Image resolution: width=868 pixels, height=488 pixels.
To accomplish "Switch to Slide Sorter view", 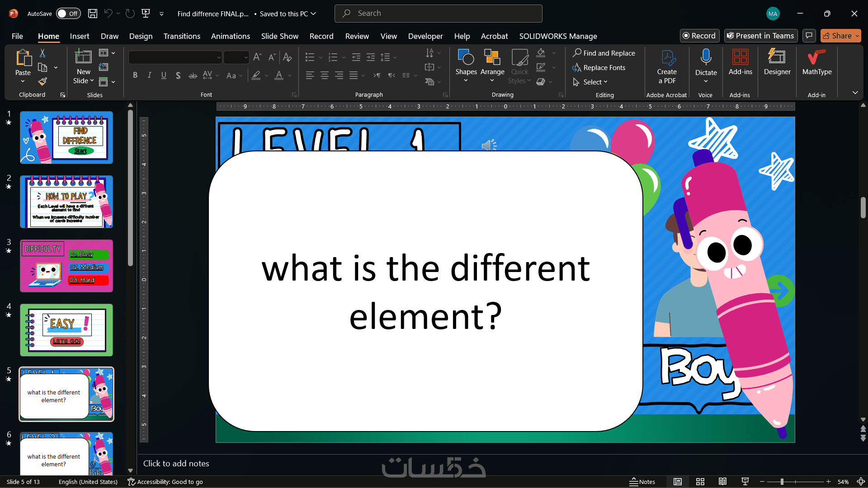I will (700, 482).
